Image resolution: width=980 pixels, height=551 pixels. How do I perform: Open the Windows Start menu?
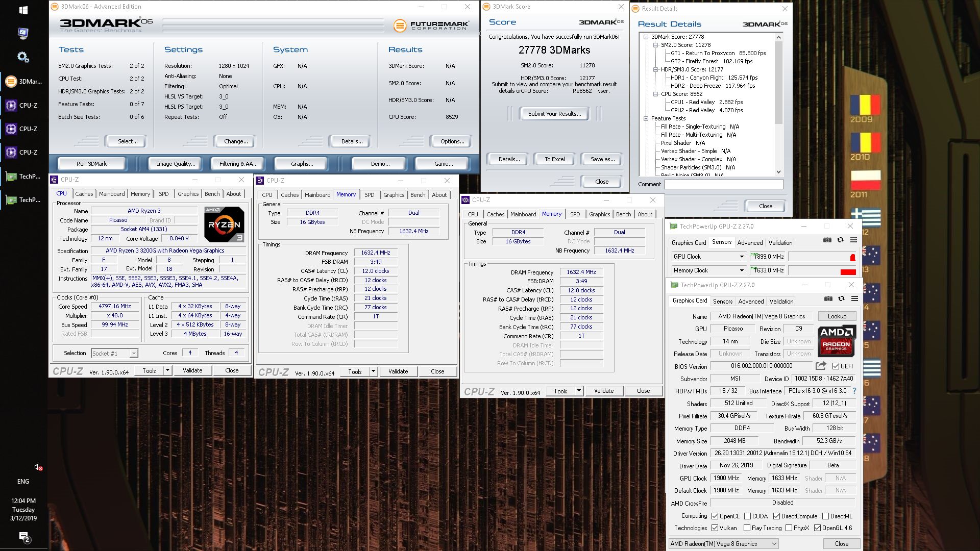click(23, 10)
